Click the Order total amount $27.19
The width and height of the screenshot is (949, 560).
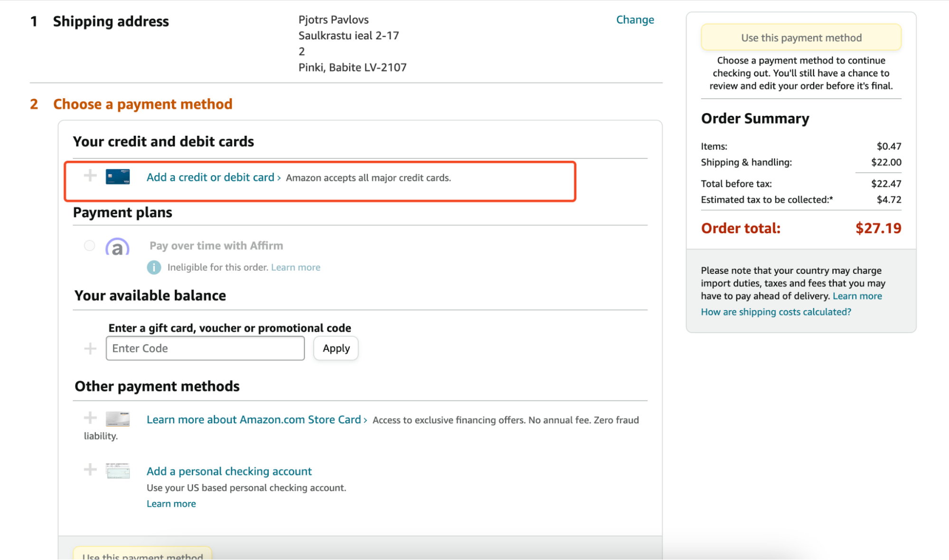[878, 228]
